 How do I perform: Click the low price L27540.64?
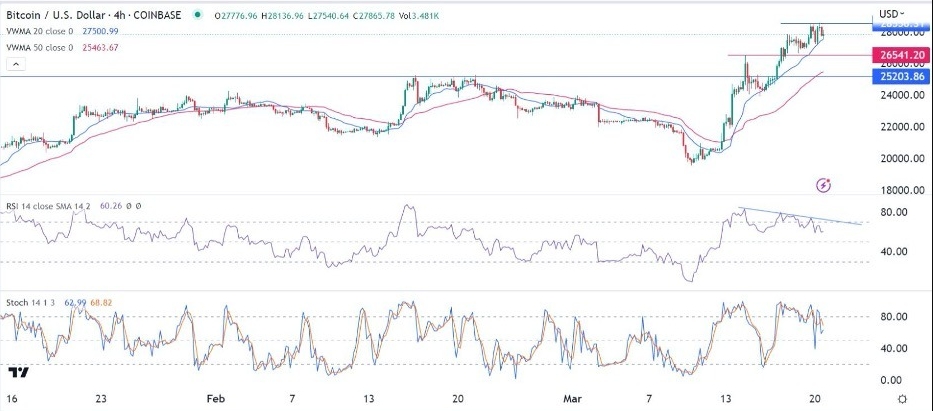tap(328, 15)
